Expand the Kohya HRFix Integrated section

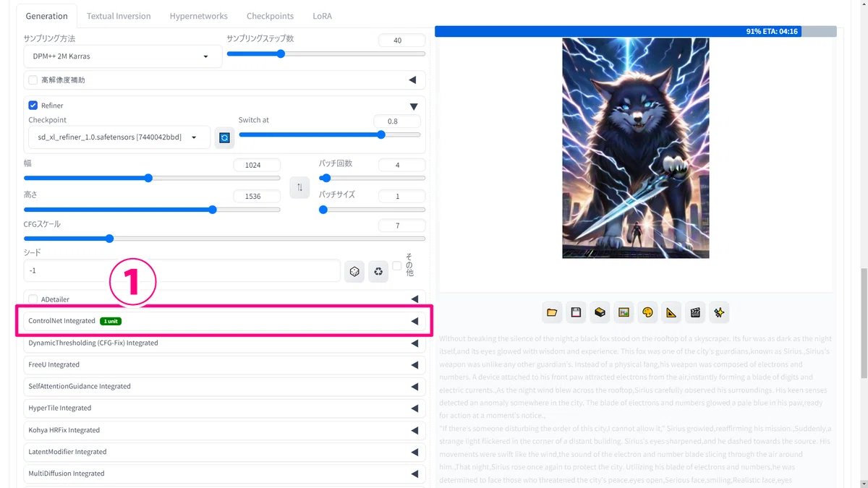point(224,430)
